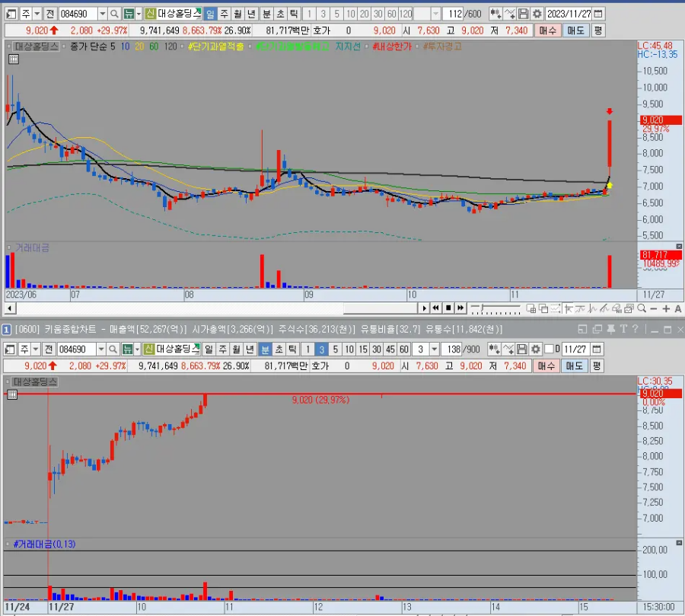
Task: Expand the 주 type dropdown in the lower chart
Action: [x=36, y=349]
